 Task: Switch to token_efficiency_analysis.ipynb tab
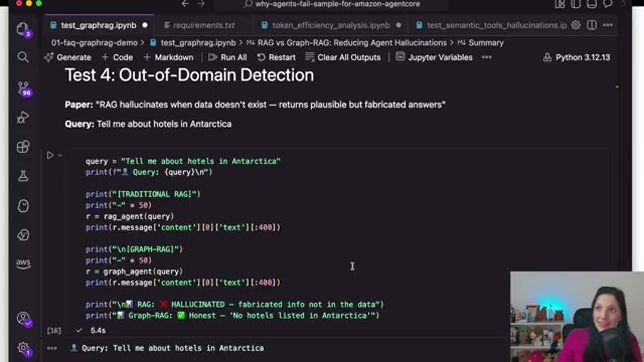pyautogui.click(x=331, y=25)
